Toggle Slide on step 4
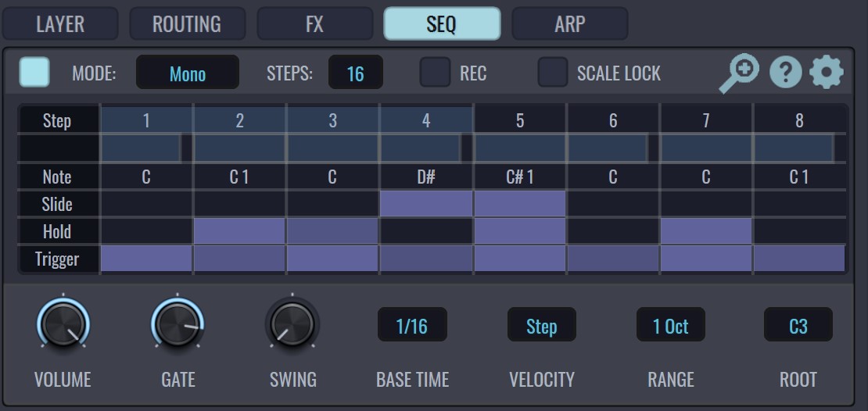868x411 pixels. 426,204
